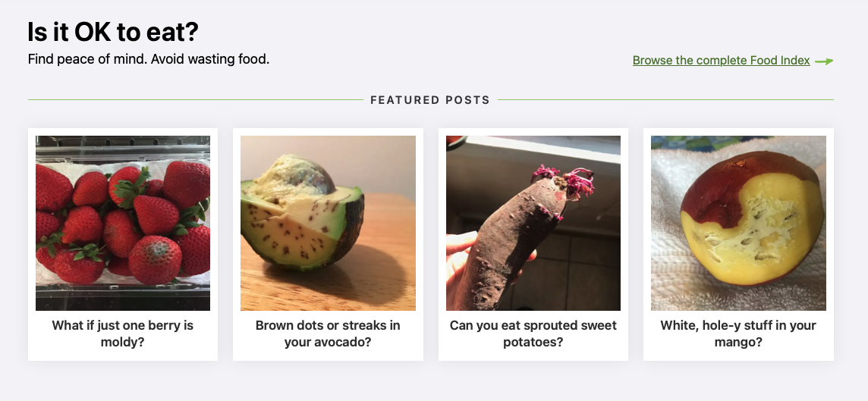Open the Browse the complete Food Index link

721,61
